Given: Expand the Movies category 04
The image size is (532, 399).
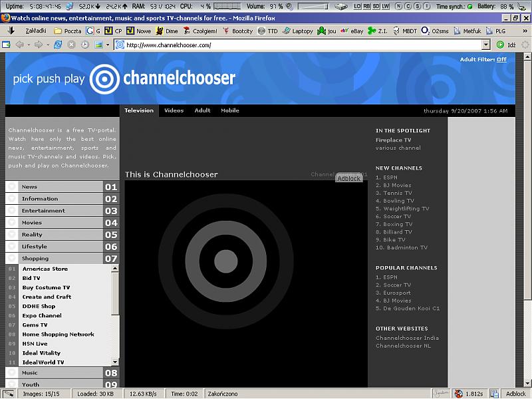Looking at the screenshot, I should pyautogui.click(x=62, y=223).
